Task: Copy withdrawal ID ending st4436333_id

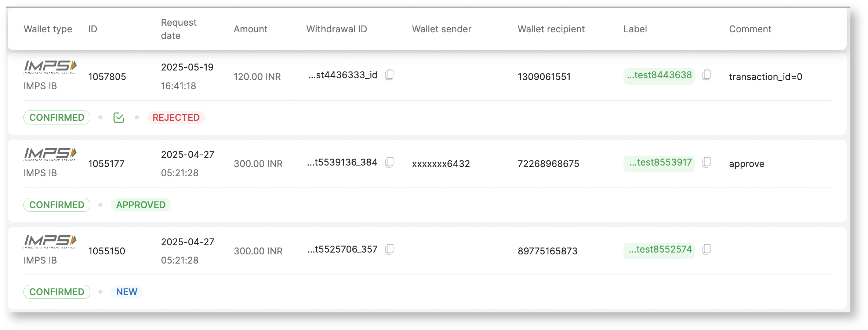Action: pos(389,75)
